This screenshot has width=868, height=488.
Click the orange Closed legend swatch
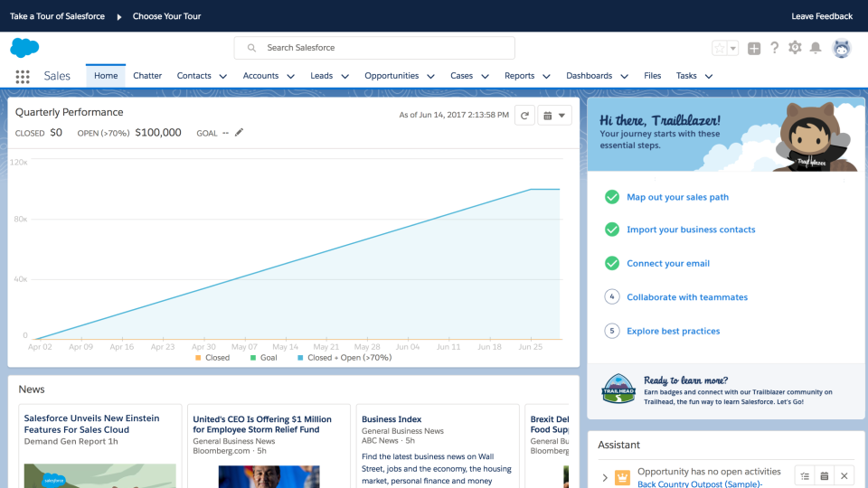click(198, 358)
